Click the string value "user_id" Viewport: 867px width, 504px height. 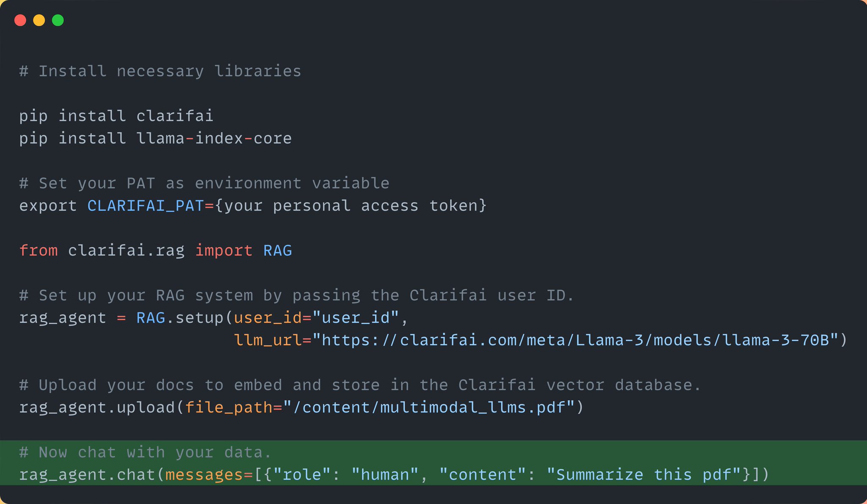356,318
